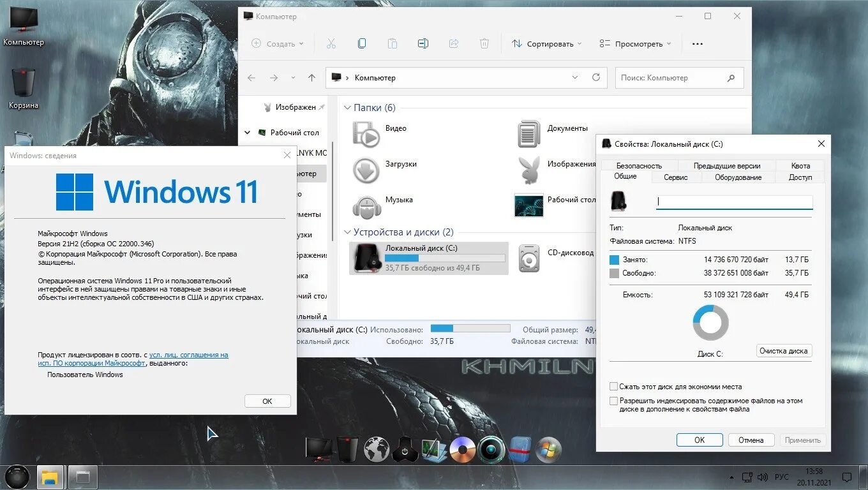Click Очистка диска button
Image resolution: width=868 pixels, height=490 pixels.
[x=784, y=351]
